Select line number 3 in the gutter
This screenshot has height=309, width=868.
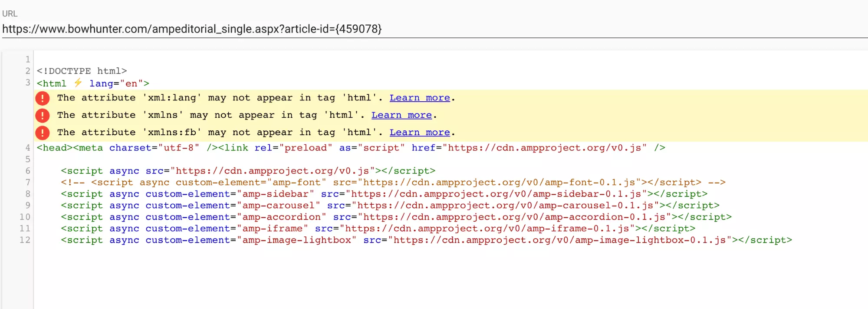[28, 83]
